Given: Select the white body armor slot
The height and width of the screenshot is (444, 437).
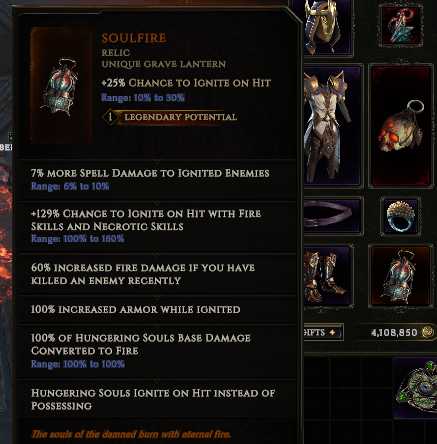Looking at the screenshot, I should pyautogui.click(x=333, y=125).
